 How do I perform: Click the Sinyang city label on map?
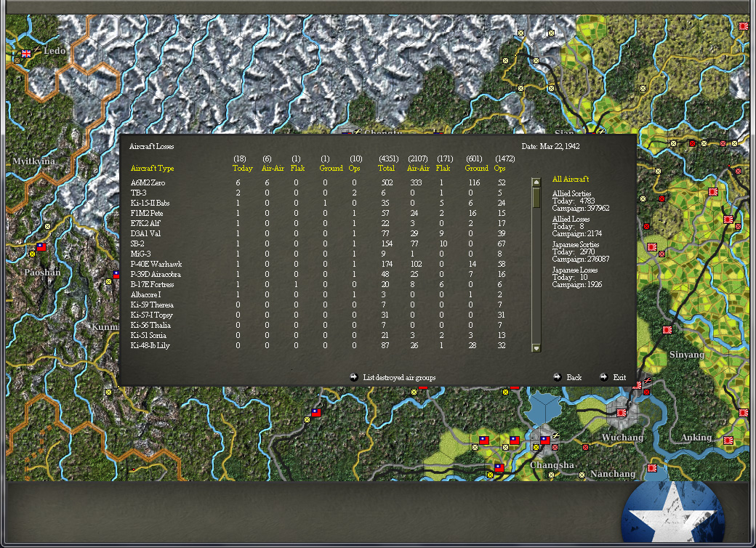point(686,355)
